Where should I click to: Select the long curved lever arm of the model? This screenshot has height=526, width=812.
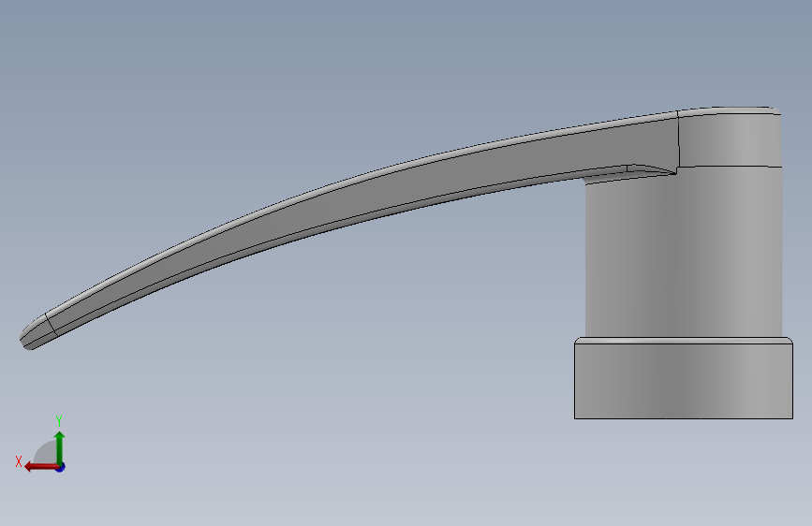362,197
